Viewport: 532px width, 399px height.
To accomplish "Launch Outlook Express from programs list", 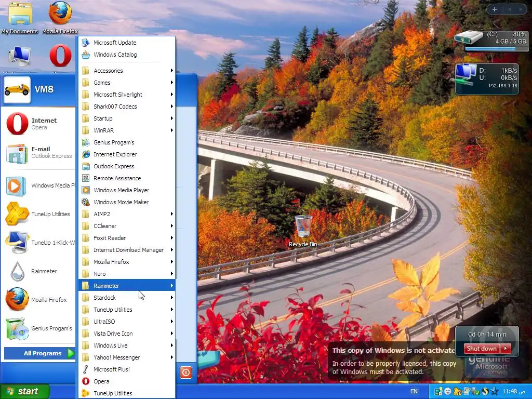I will 127,166.
